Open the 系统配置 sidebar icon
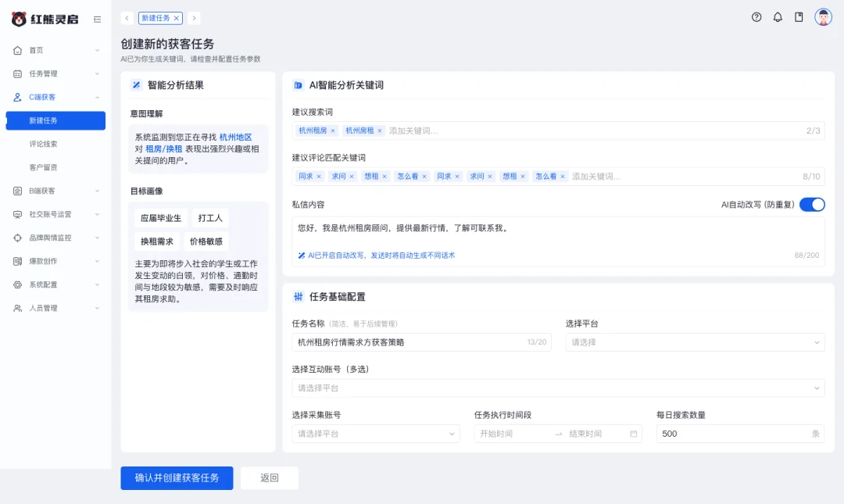Image resolution: width=844 pixels, height=504 pixels. (19, 284)
